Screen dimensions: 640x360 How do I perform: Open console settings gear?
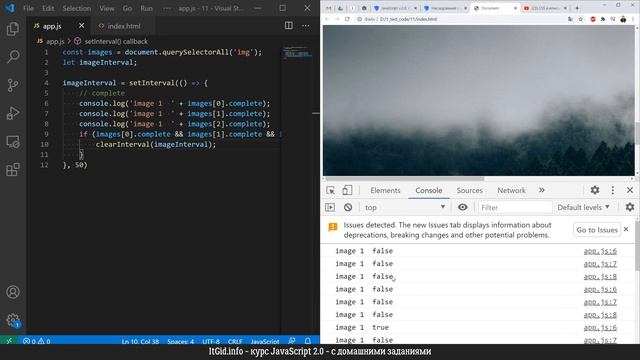coord(630,207)
